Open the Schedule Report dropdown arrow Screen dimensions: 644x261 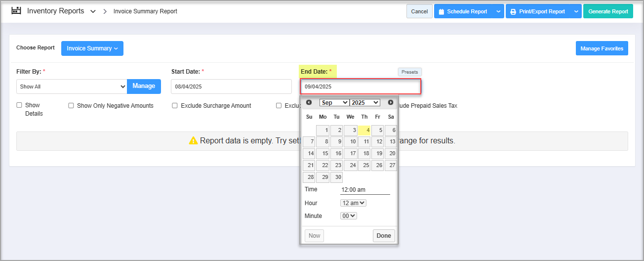coord(498,11)
